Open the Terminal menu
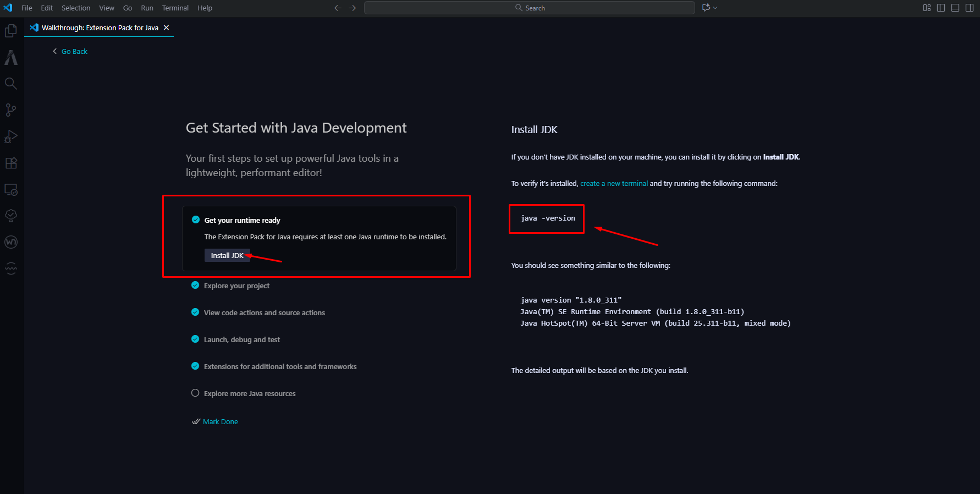This screenshot has height=494, width=980. click(175, 8)
